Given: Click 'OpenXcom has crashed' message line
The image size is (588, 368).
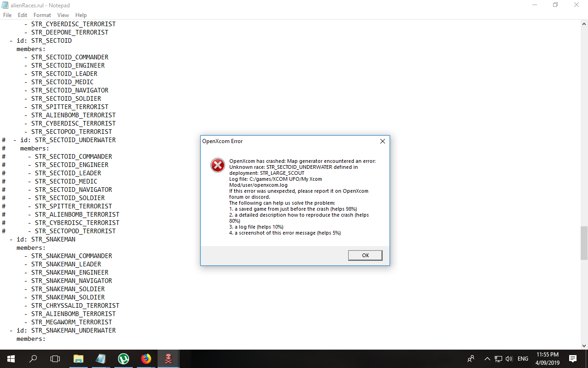Looking at the screenshot, I should click(x=302, y=161).
